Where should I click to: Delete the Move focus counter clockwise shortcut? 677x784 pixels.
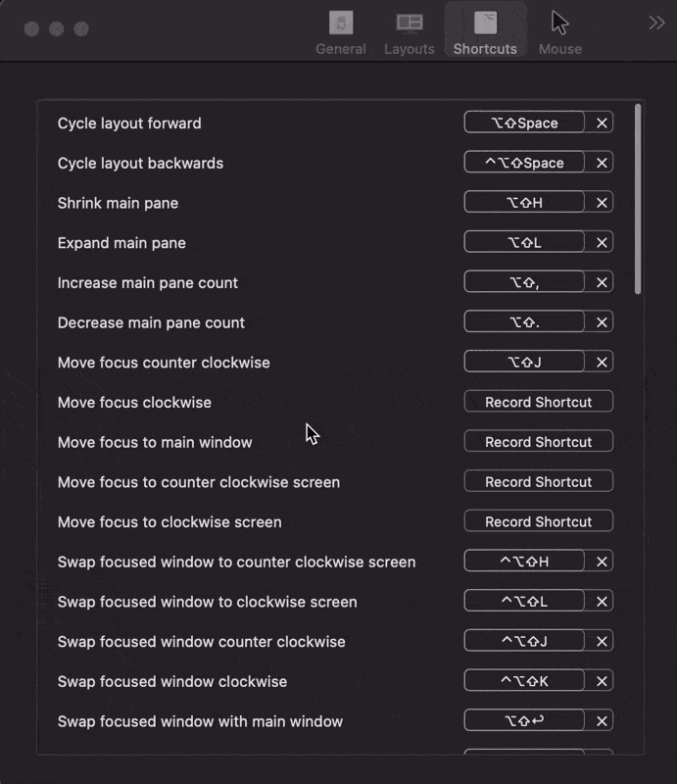(x=603, y=363)
